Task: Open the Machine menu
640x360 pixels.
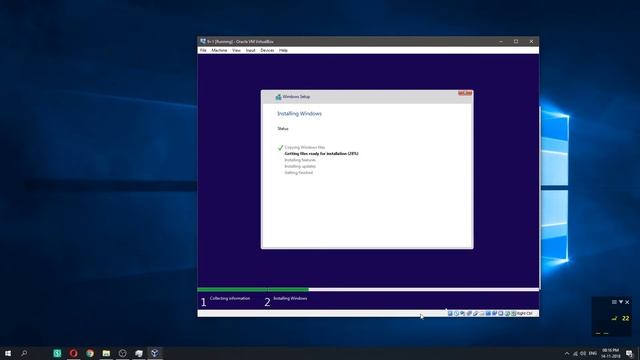Action: pyautogui.click(x=219, y=50)
